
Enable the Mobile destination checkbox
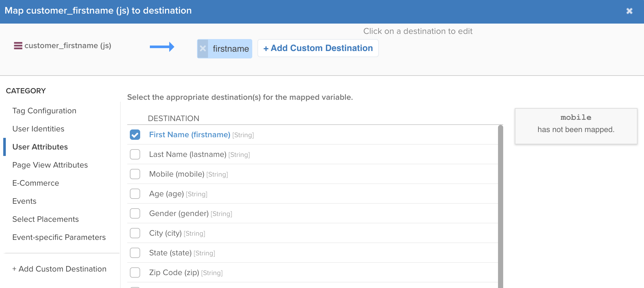tap(135, 174)
